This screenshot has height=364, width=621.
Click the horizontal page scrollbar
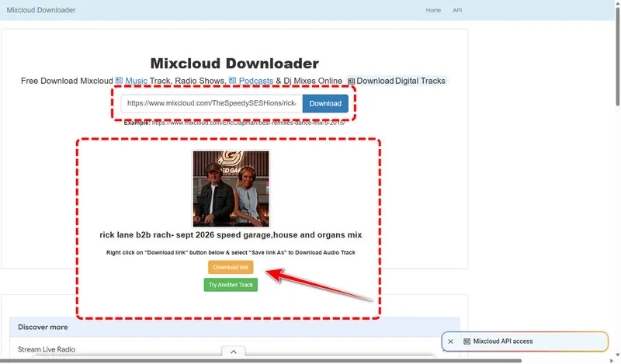(261, 361)
